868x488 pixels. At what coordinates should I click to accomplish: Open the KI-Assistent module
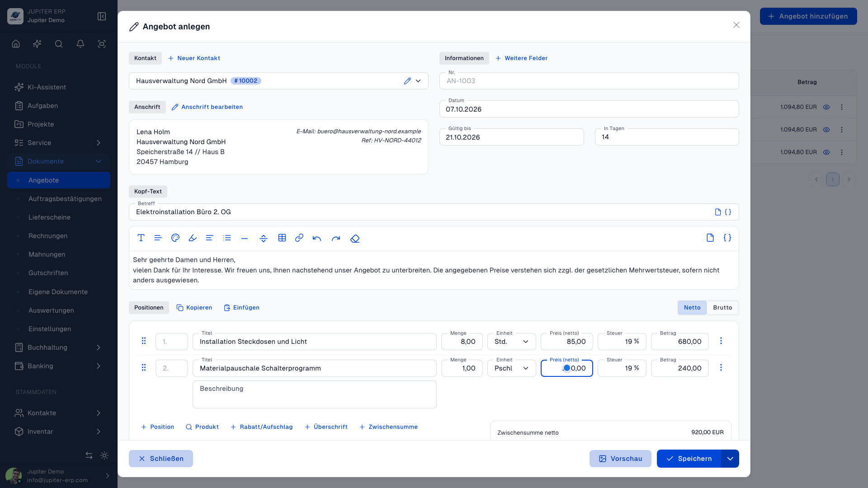pyautogui.click(x=59, y=87)
